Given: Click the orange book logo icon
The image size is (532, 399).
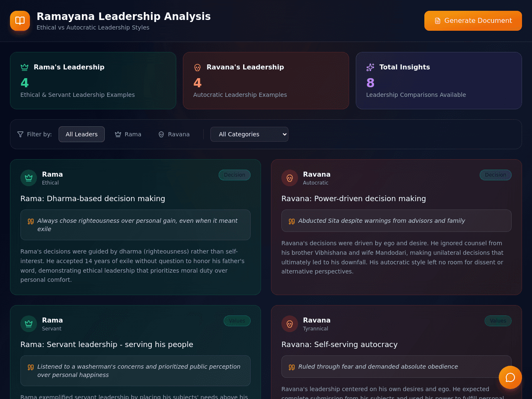Looking at the screenshot, I should pyautogui.click(x=20, y=21).
